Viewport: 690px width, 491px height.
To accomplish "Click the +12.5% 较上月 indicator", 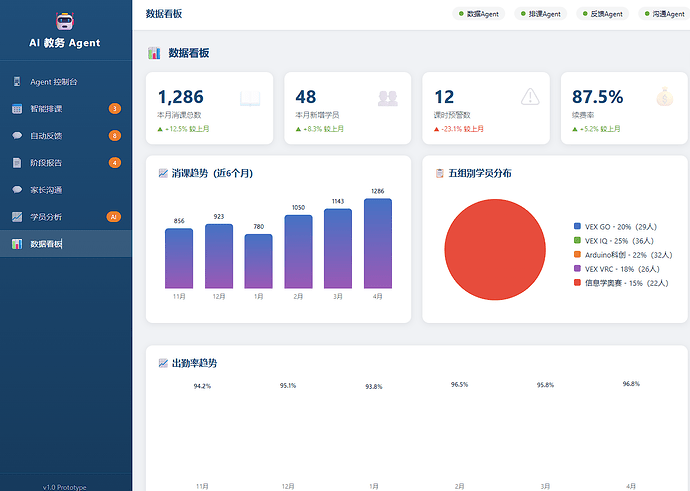I will click(x=184, y=129).
